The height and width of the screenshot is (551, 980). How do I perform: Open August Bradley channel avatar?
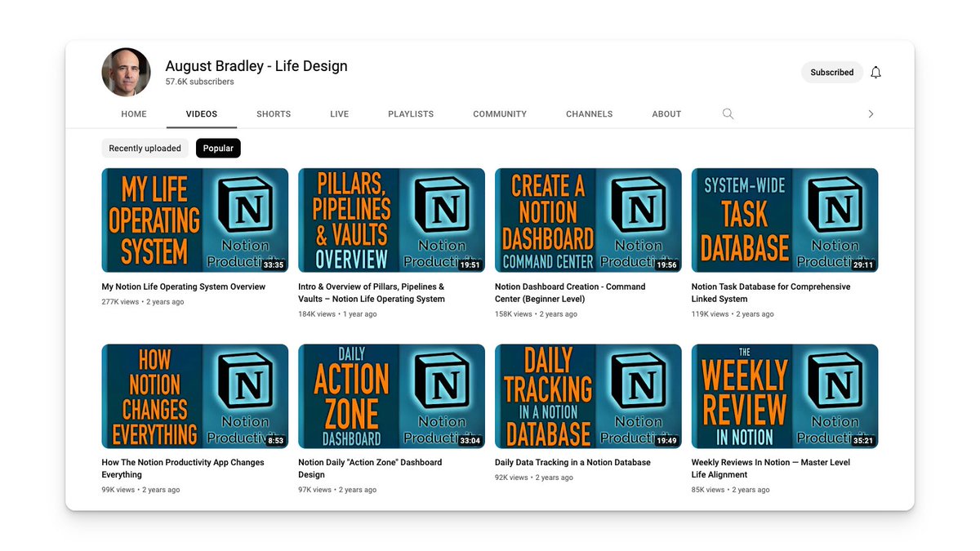tap(126, 72)
